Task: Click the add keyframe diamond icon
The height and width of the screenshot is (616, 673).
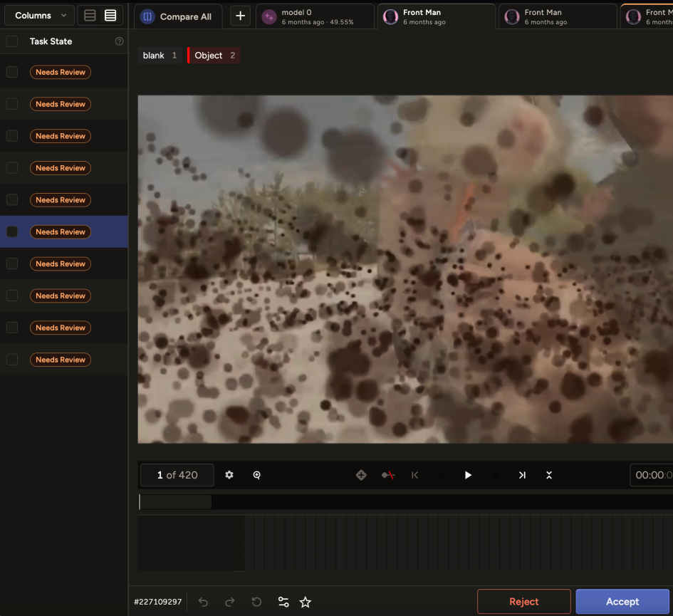Action: 361,475
